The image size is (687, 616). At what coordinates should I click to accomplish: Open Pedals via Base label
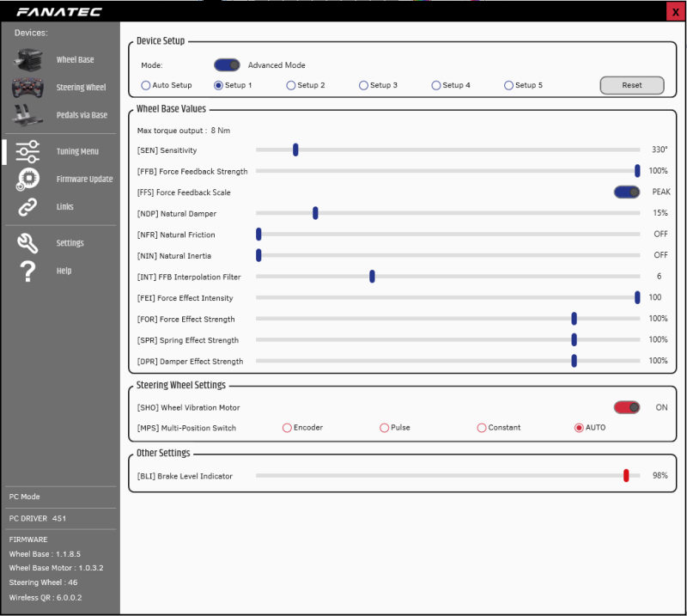click(82, 115)
